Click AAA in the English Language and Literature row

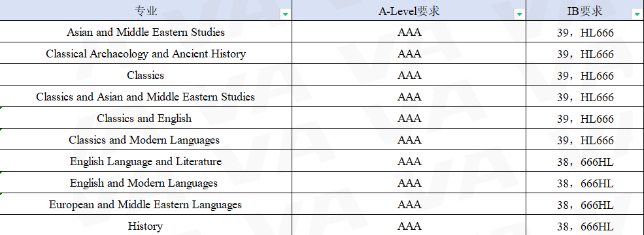pos(409,161)
